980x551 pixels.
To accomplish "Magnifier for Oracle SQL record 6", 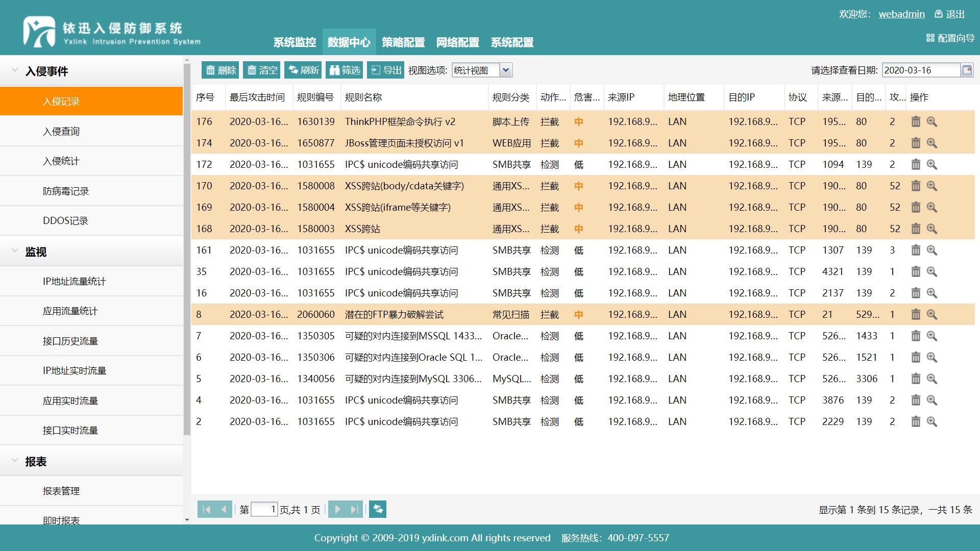I will [932, 357].
